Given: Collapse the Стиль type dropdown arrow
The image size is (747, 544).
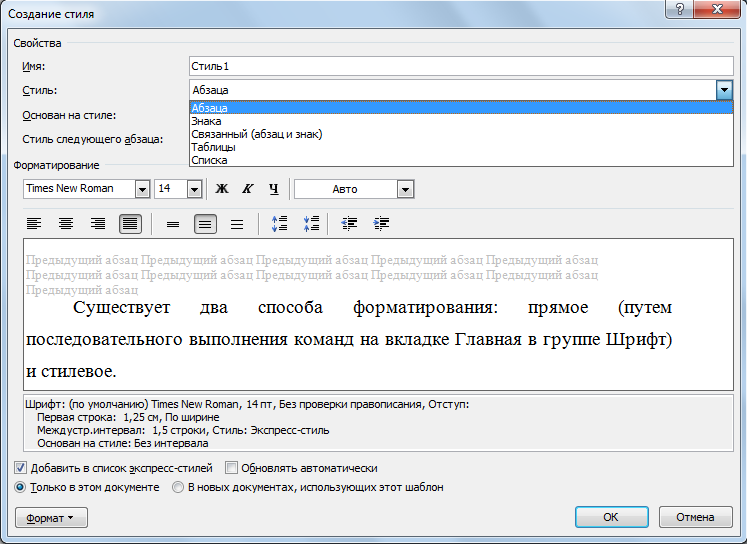Looking at the screenshot, I should coord(724,90).
